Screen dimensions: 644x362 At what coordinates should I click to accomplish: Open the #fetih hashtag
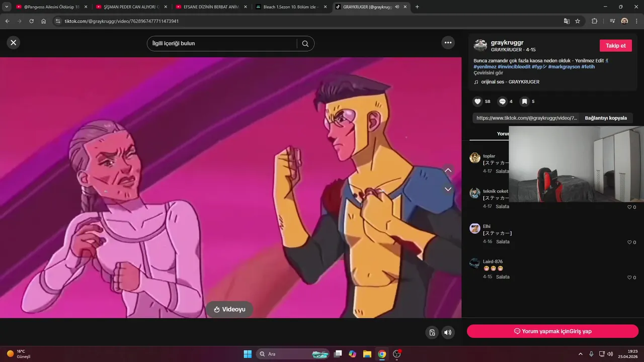click(x=588, y=67)
